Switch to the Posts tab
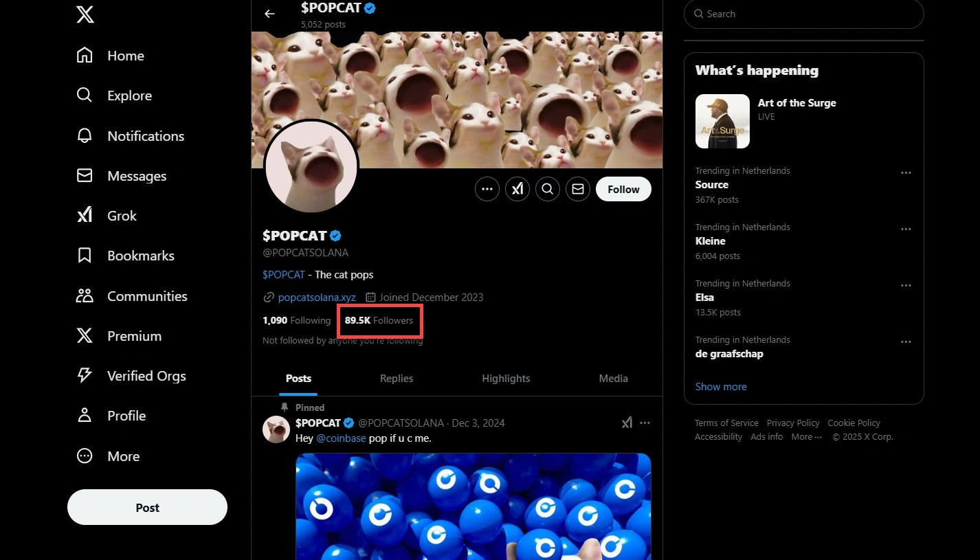 [x=298, y=379]
